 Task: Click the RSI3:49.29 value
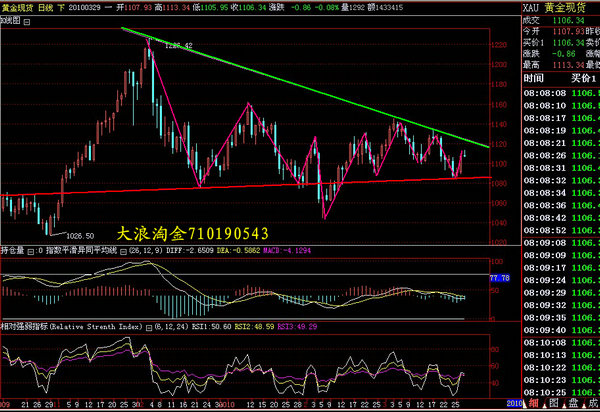[x=297, y=327]
